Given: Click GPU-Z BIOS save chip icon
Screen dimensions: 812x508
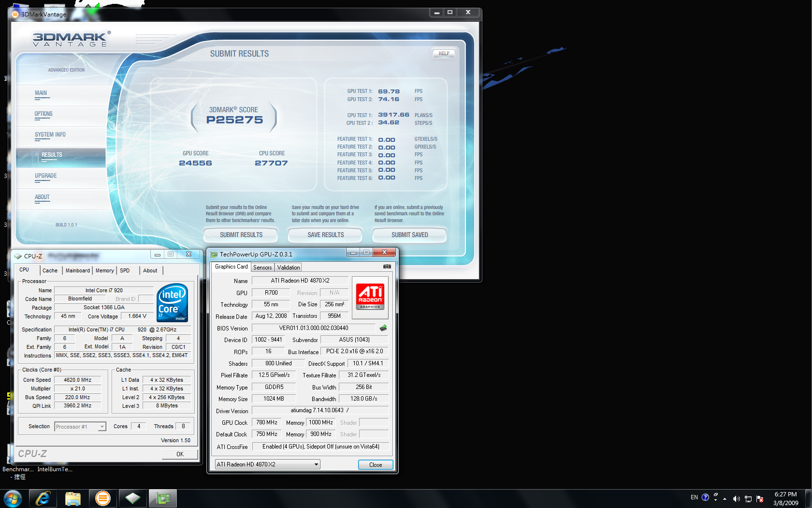Looking at the screenshot, I should (383, 328).
